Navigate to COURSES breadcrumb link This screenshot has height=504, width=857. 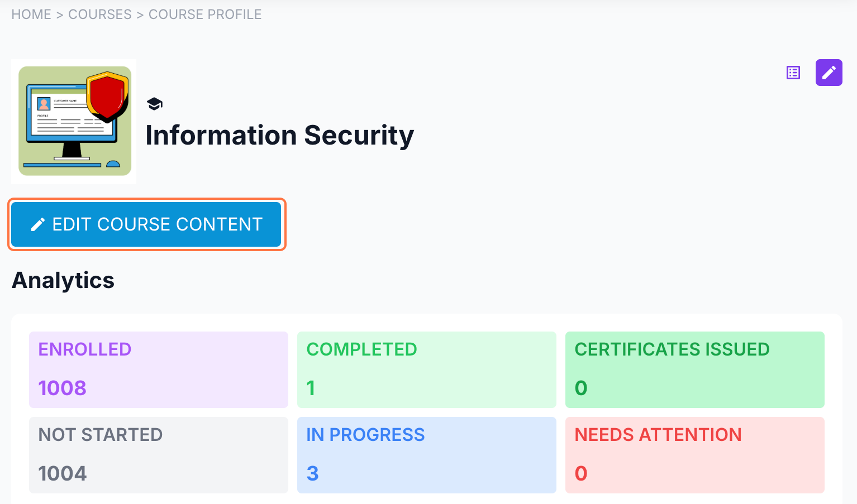pyautogui.click(x=100, y=15)
